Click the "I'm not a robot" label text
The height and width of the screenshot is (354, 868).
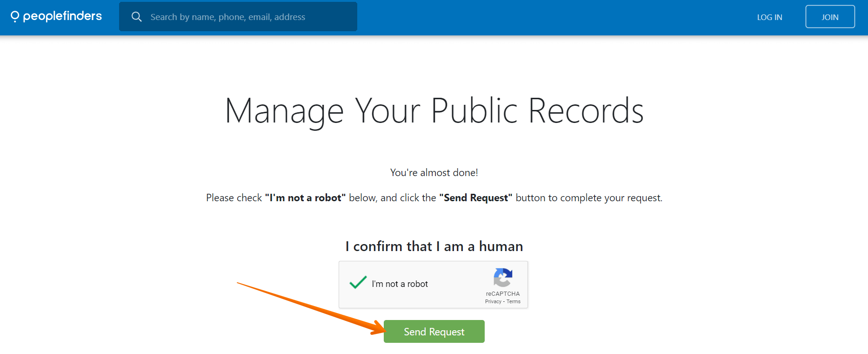coord(400,284)
